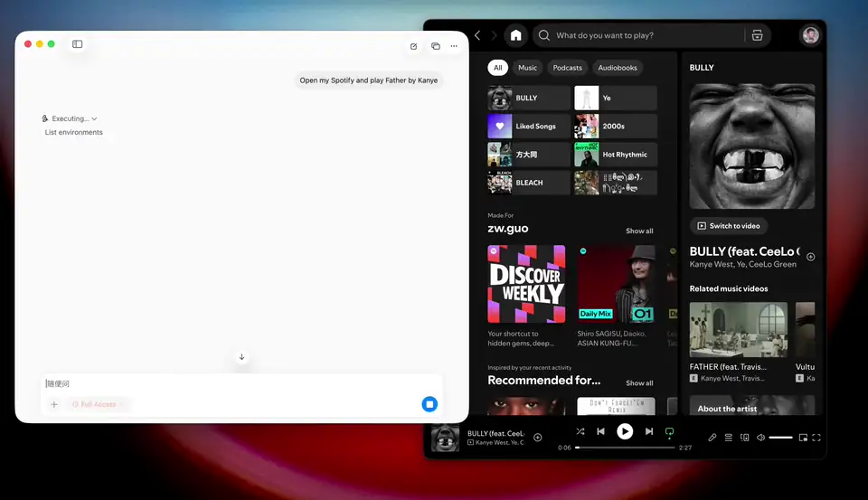The image size is (868, 500).
Task: Click Kanye West, Ye, CeeLo Green artist line
Action: pos(743,265)
